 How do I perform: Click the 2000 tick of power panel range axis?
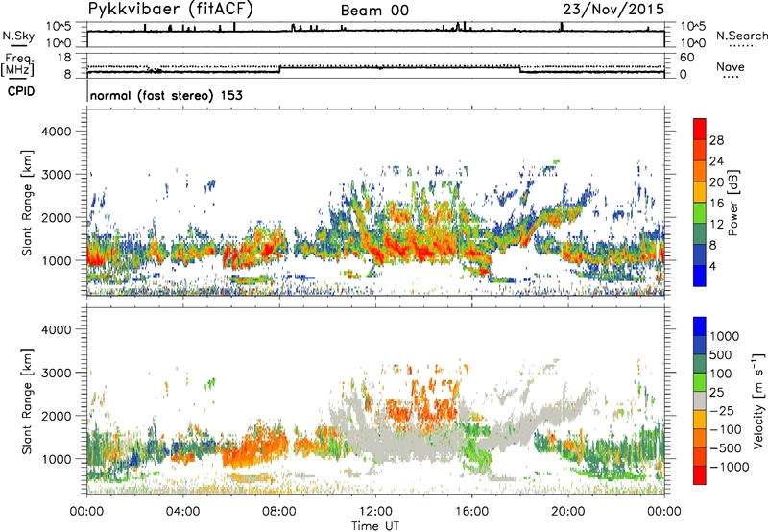pyautogui.click(x=57, y=217)
